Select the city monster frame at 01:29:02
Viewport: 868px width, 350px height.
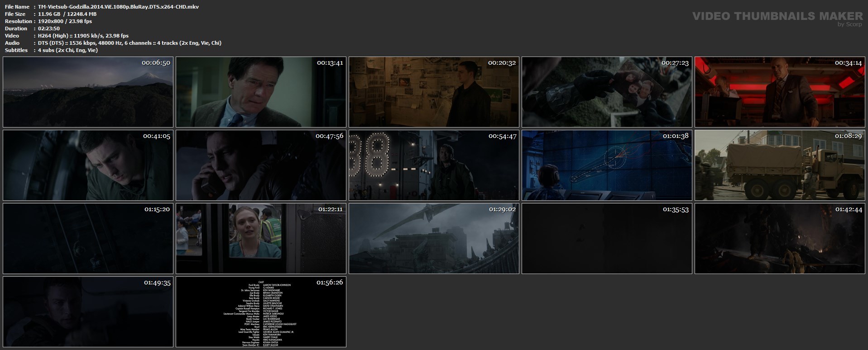coord(434,238)
